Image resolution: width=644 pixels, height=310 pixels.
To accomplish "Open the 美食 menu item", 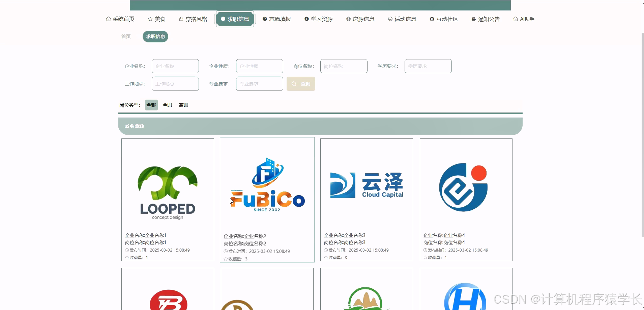I will click(x=156, y=19).
